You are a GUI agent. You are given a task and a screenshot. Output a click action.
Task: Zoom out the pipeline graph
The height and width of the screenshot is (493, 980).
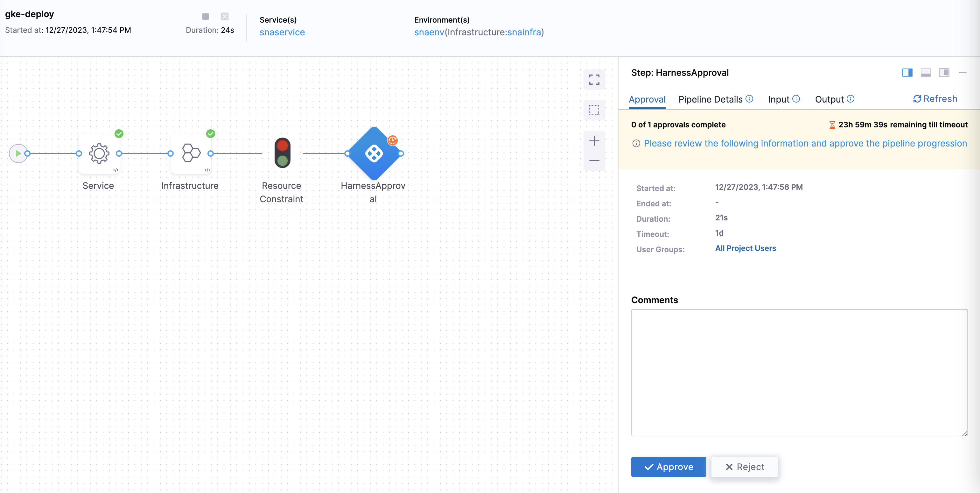click(594, 161)
